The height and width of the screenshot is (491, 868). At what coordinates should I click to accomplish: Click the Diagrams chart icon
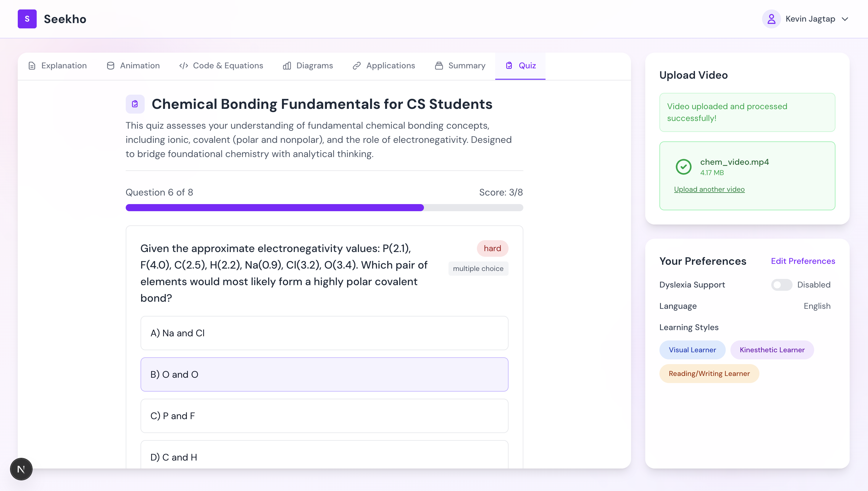click(x=287, y=66)
